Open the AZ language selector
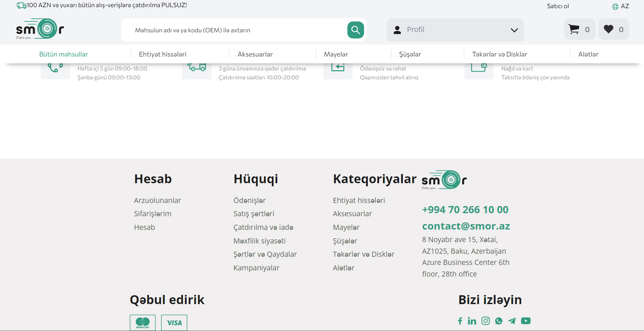Screen dimensions: 644x331 (621, 6)
